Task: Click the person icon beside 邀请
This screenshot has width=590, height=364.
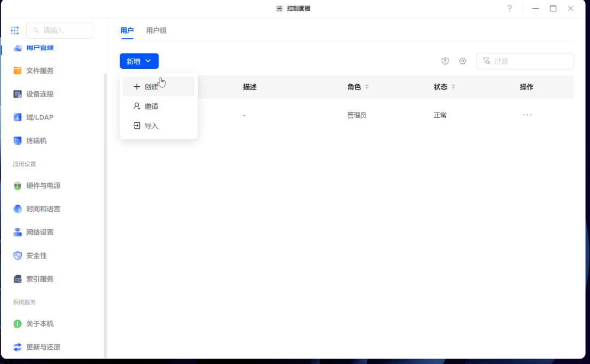Action: click(x=137, y=106)
